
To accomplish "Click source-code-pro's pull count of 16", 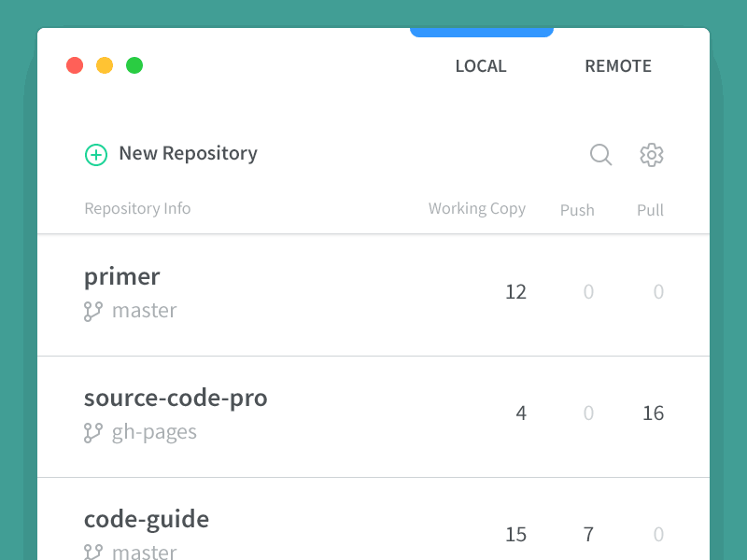I will [653, 413].
